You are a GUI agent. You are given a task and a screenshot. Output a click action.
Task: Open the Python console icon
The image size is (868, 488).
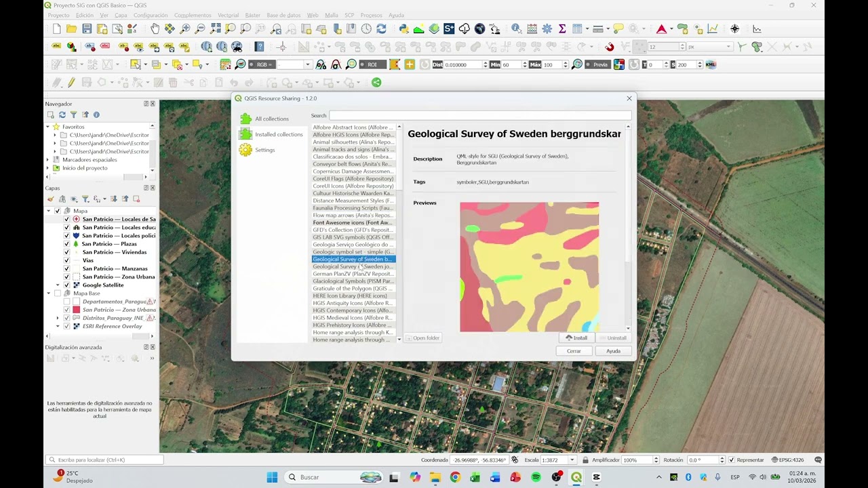click(x=403, y=28)
